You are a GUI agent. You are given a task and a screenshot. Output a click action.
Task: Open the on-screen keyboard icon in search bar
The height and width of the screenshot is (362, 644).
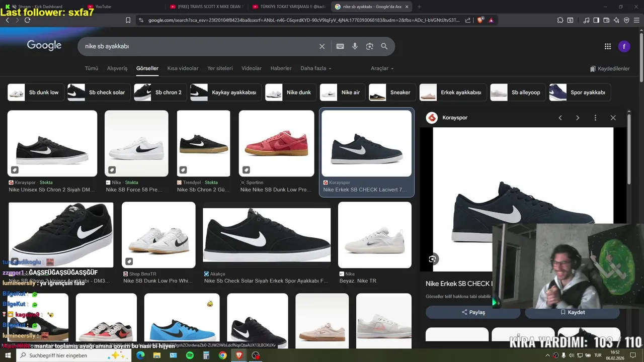340,46
